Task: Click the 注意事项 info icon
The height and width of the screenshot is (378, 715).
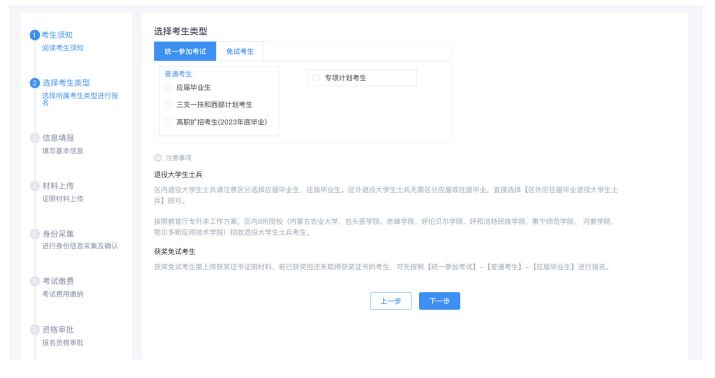Action: pyautogui.click(x=158, y=158)
